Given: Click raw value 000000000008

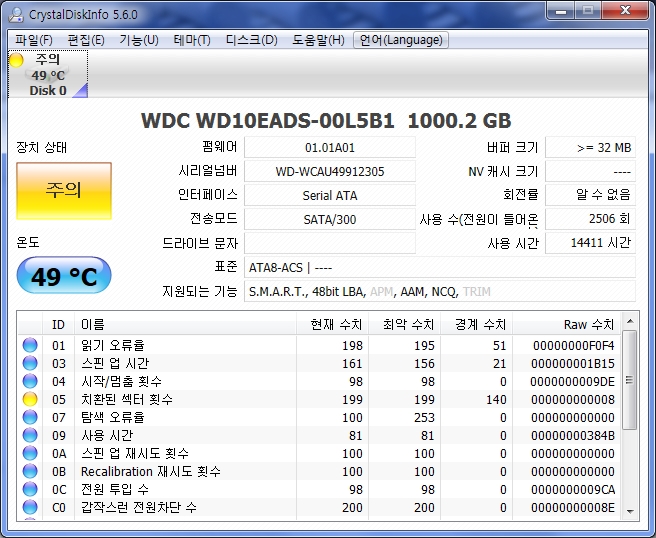Looking at the screenshot, I should [x=573, y=400].
